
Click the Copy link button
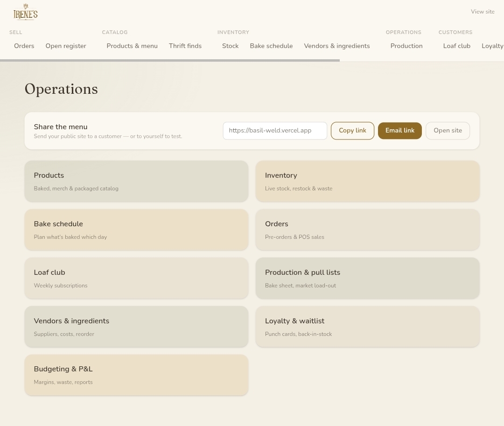[x=353, y=131]
